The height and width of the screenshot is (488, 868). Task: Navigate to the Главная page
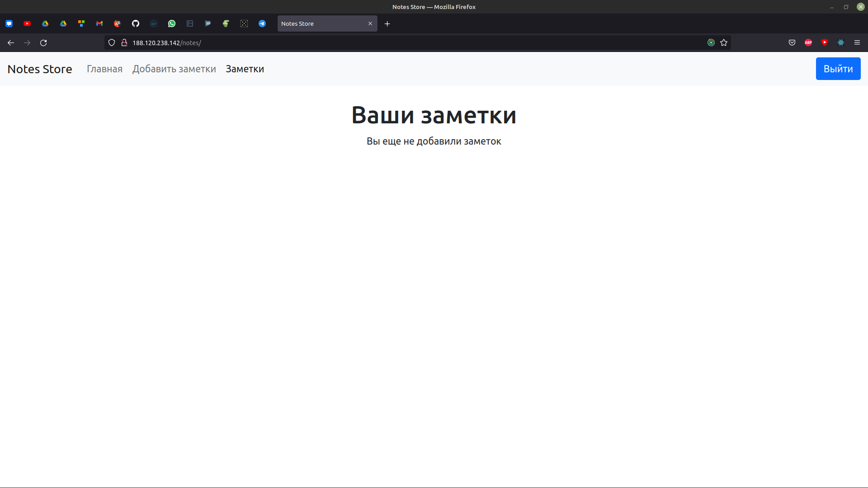[104, 69]
